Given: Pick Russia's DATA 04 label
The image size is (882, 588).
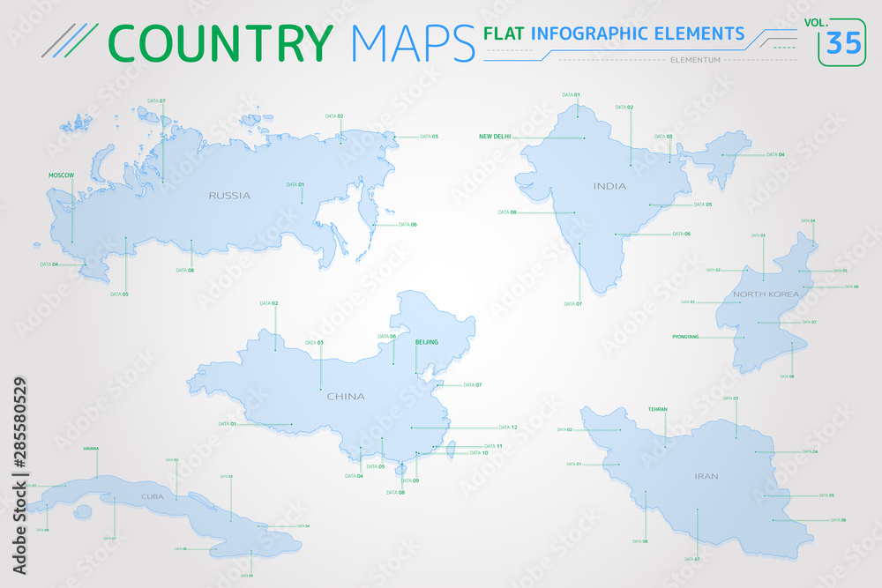Looking at the screenshot, I should (49, 264).
